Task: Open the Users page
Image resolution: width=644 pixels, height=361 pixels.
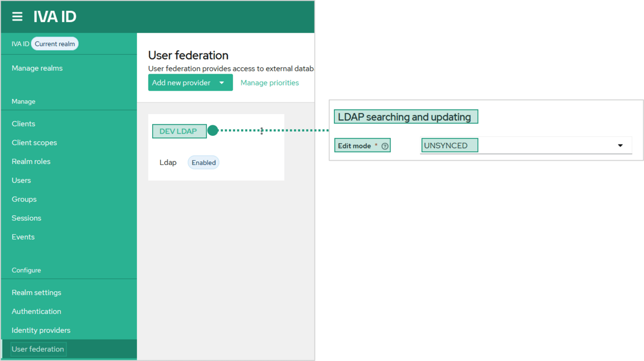Action: (22, 180)
